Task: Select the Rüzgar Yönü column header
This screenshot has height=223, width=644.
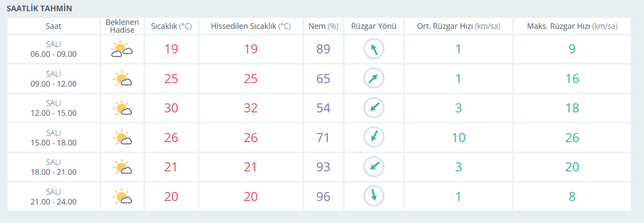Action: click(x=374, y=26)
